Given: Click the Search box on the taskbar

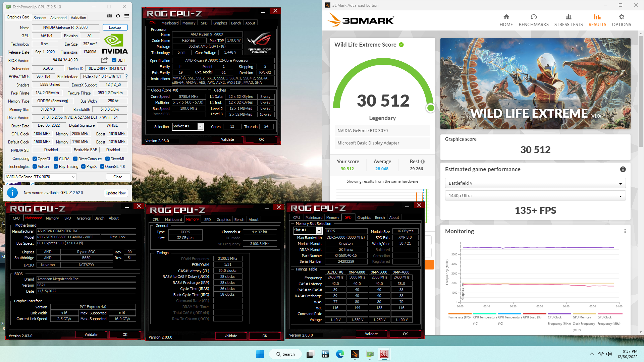Looking at the screenshot, I should click(x=286, y=354).
